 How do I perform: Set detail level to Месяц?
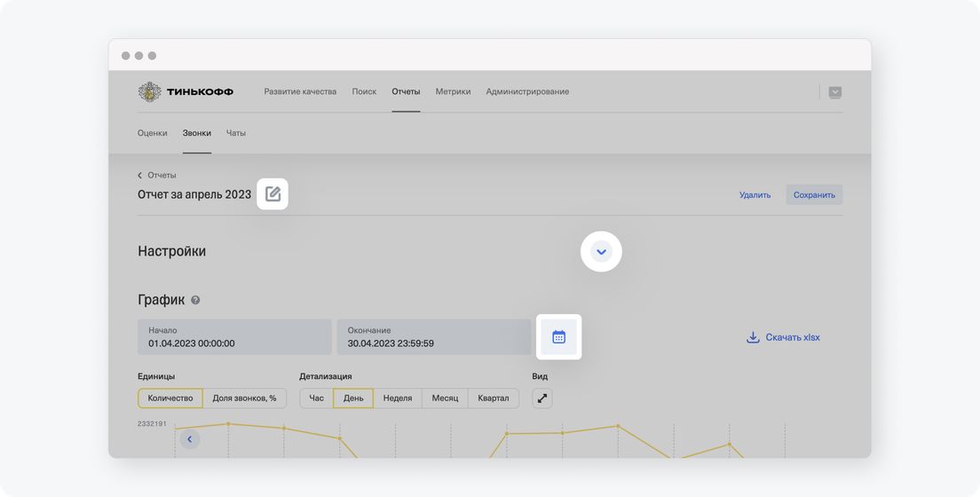coord(445,398)
